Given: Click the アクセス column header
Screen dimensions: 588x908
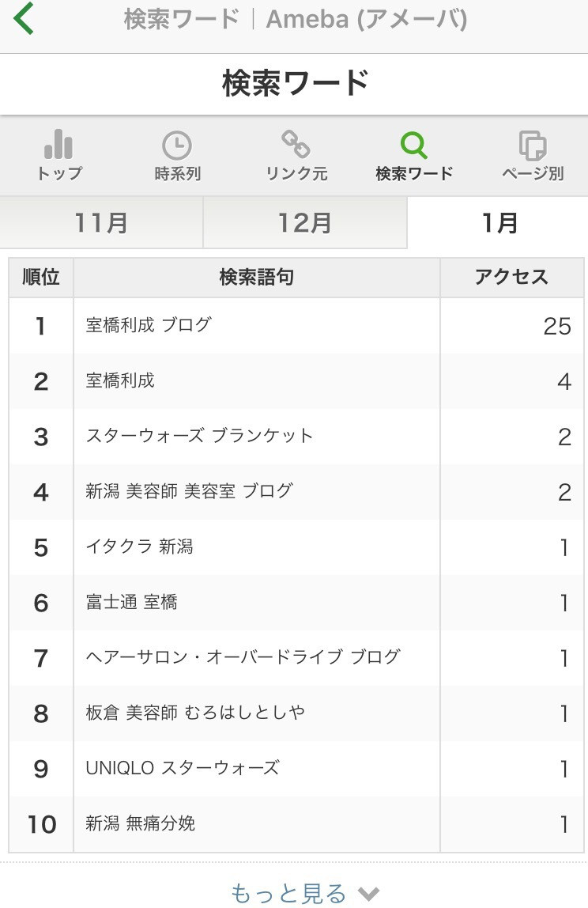Looking at the screenshot, I should [x=511, y=277].
